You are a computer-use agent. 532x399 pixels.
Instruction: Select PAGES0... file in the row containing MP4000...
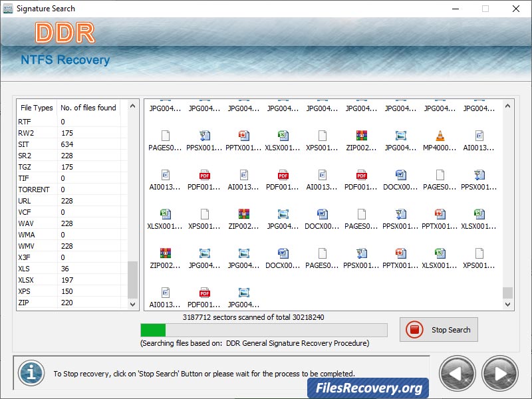point(165,141)
